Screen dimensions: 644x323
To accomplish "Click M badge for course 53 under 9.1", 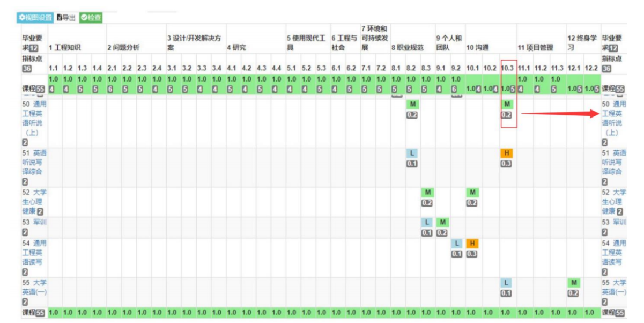I will coord(442,222).
